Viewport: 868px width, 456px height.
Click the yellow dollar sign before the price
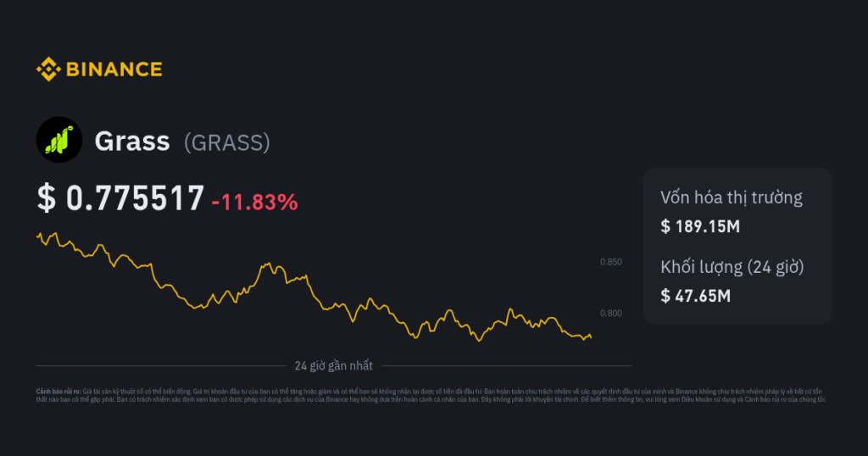tap(46, 198)
